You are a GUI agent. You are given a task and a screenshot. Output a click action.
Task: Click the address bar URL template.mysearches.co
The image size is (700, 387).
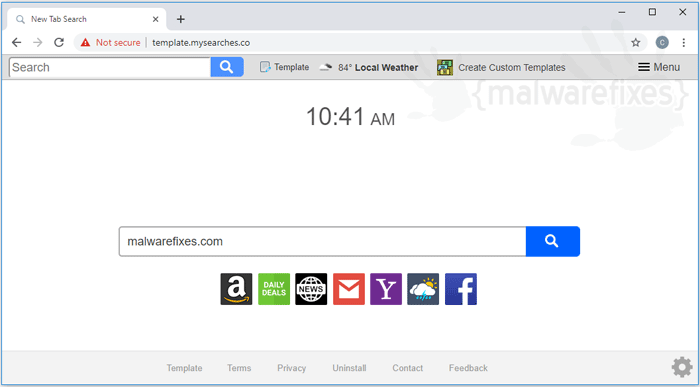pyautogui.click(x=201, y=42)
